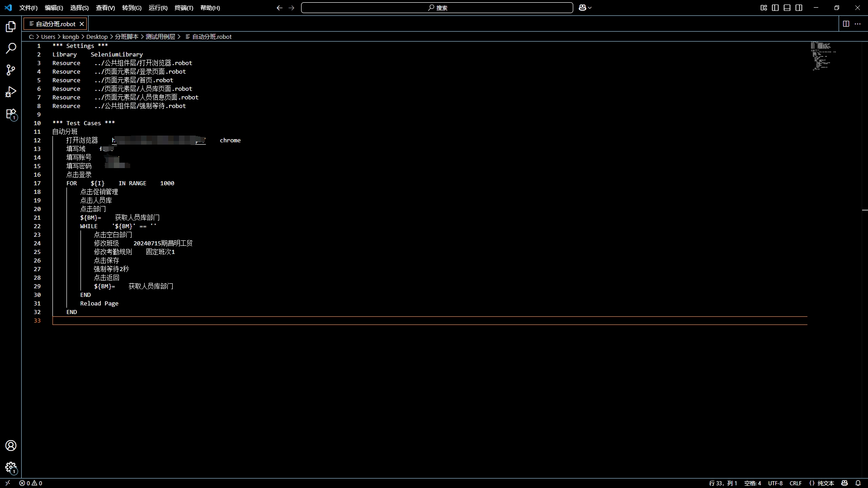Image resolution: width=868 pixels, height=488 pixels.
Task: Open the Search view in activity bar
Action: 11,48
